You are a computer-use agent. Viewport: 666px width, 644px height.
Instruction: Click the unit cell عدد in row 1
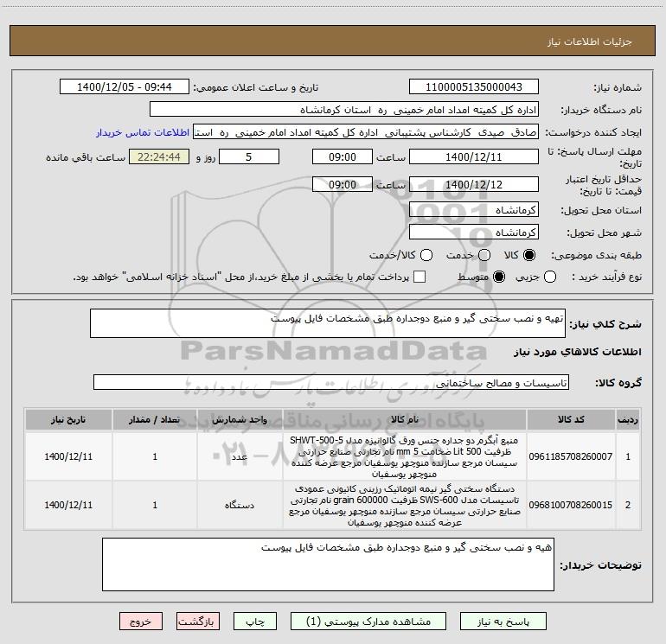[240, 456]
